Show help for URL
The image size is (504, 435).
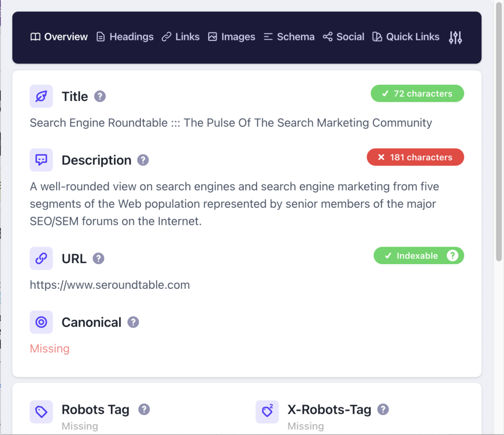pyautogui.click(x=98, y=258)
